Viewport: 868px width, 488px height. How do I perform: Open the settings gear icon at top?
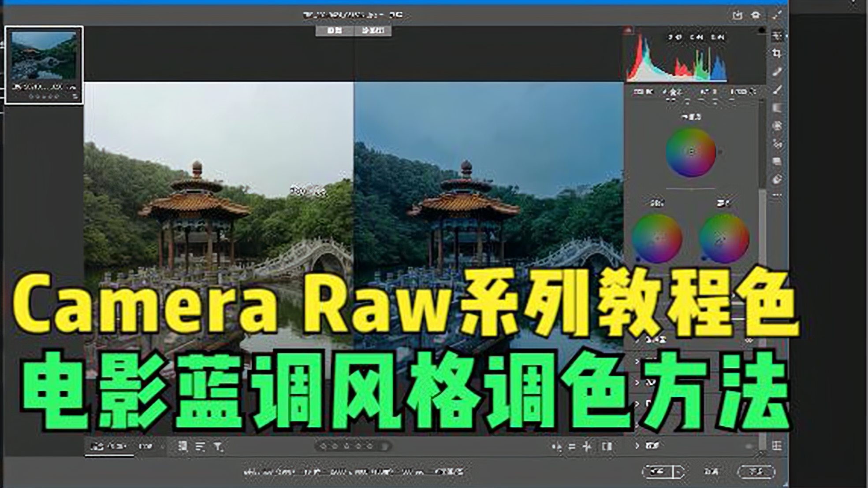756,15
